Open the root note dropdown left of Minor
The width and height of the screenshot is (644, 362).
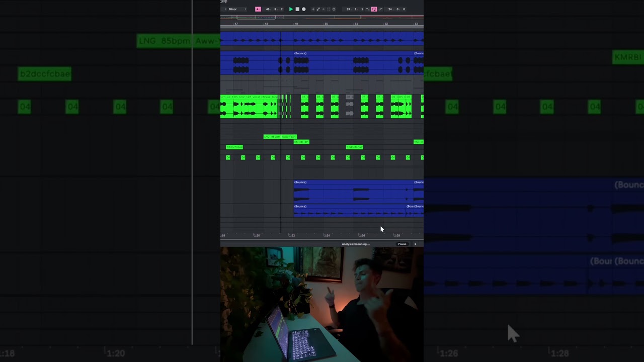coord(225,9)
